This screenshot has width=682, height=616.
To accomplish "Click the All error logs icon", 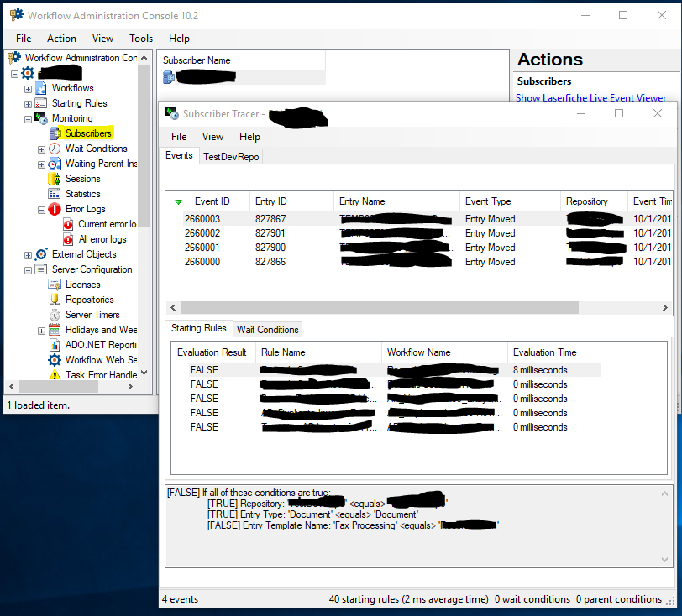I will click(x=68, y=239).
